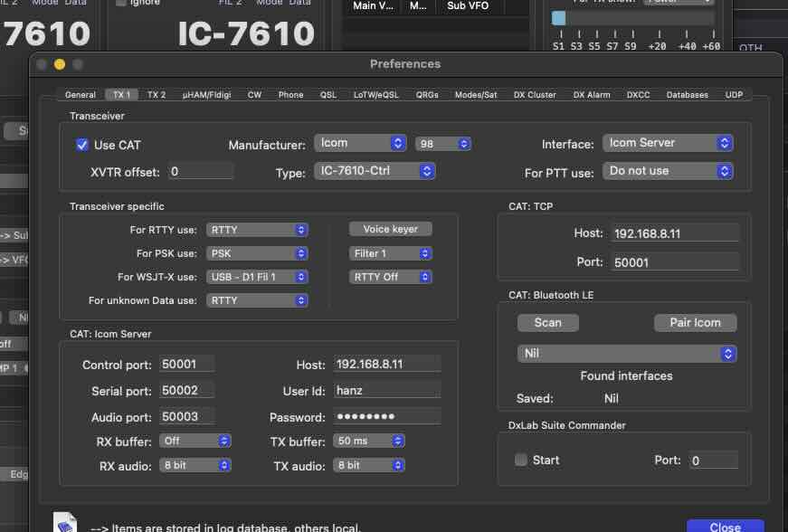The width and height of the screenshot is (788, 532).
Task: Click the log database document icon
Action: click(x=65, y=523)
